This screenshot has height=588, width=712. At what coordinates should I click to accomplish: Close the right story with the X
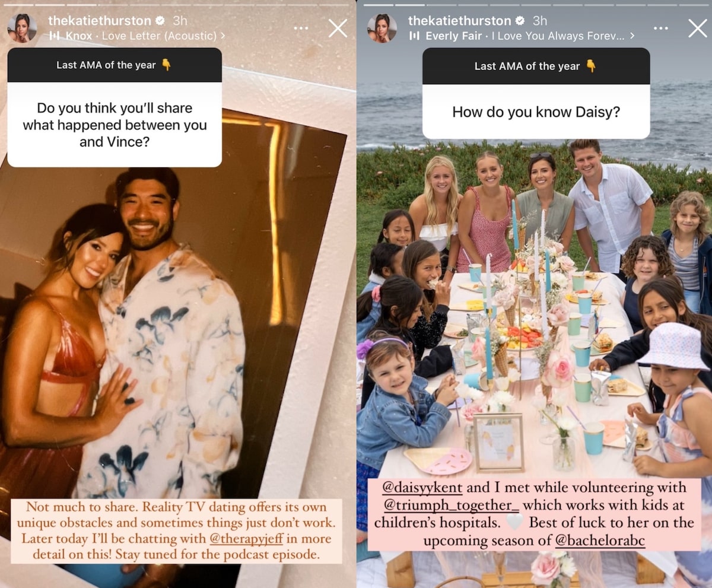[698, 28]
